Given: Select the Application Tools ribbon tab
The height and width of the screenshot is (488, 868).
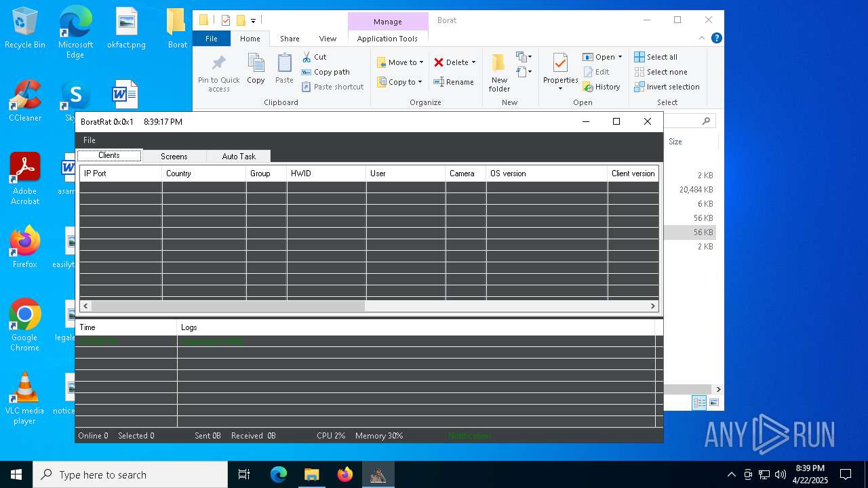Looking at the screenshot, I should point(387,39).
